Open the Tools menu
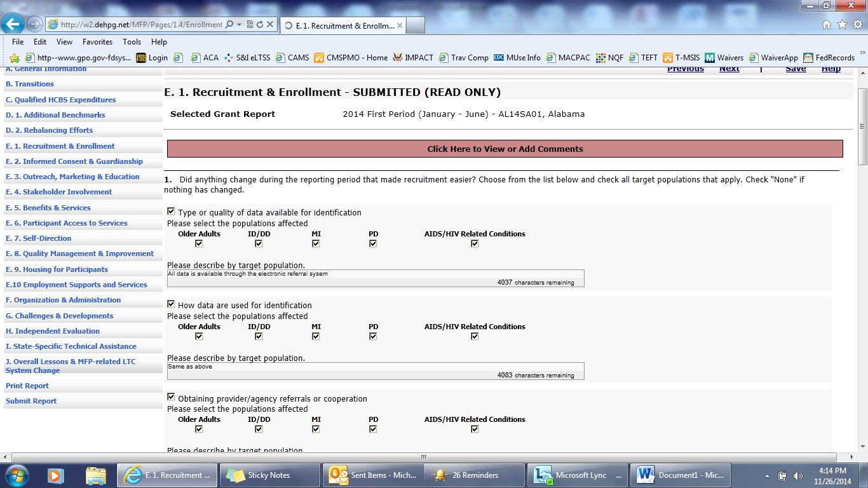Image resolution: width=868 pixels, height=488 pixels. click(132, 42)
